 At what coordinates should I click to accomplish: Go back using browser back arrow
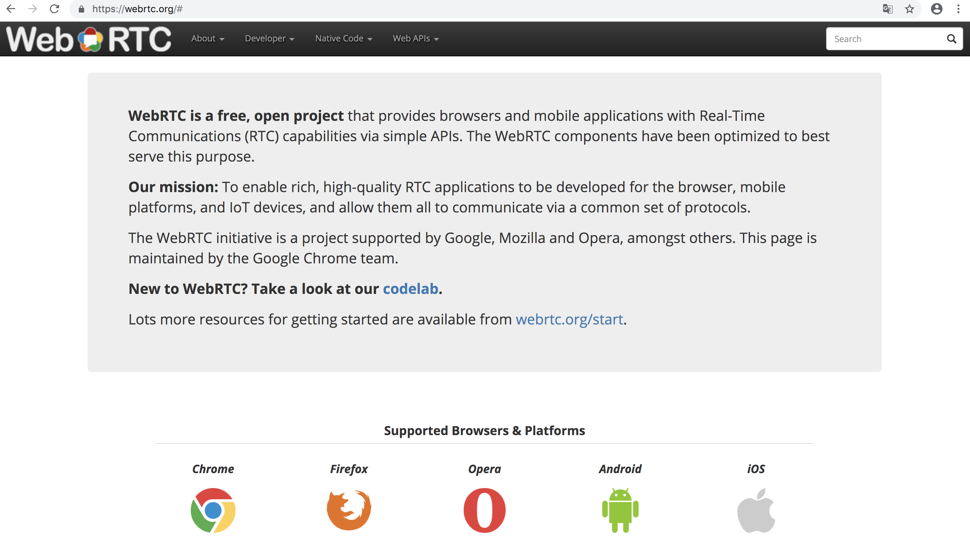click(x=11, y=9)
